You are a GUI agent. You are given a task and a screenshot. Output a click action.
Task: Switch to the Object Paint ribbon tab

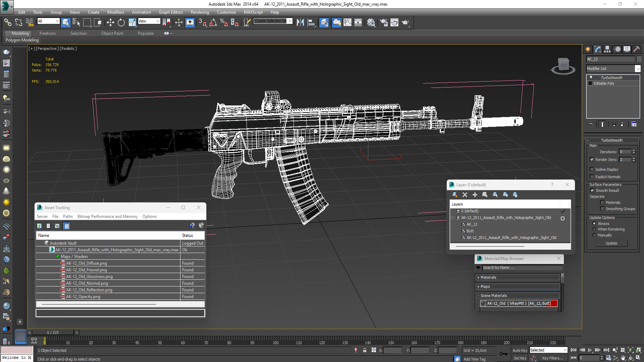tap(112, 33)
